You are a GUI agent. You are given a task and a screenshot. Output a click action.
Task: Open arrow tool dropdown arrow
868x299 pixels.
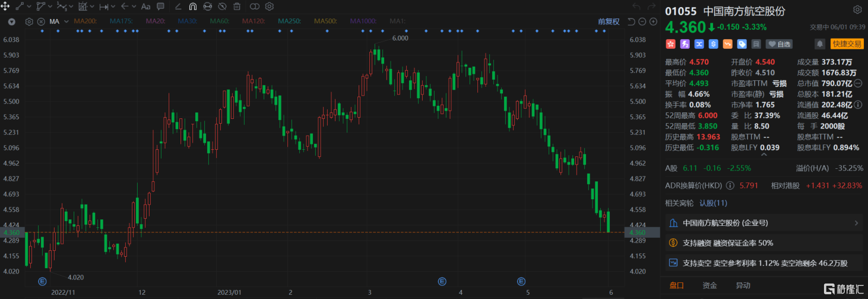click(x=134, y=7)
